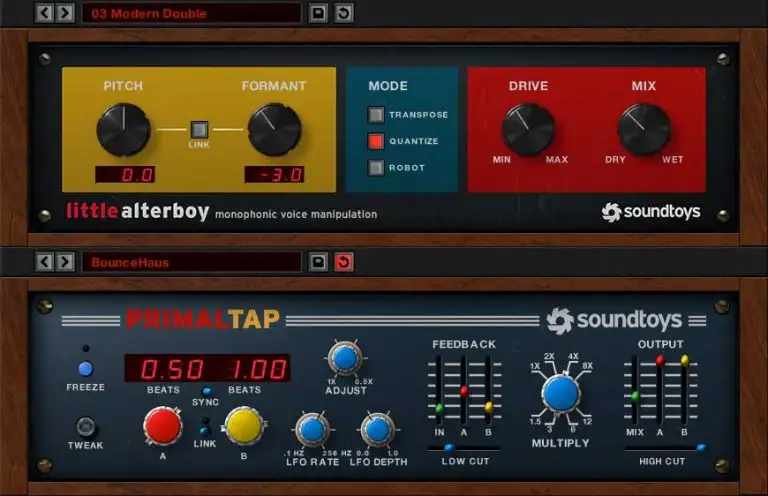Click the Little AlterBoy Mix knob

(644, 129)
